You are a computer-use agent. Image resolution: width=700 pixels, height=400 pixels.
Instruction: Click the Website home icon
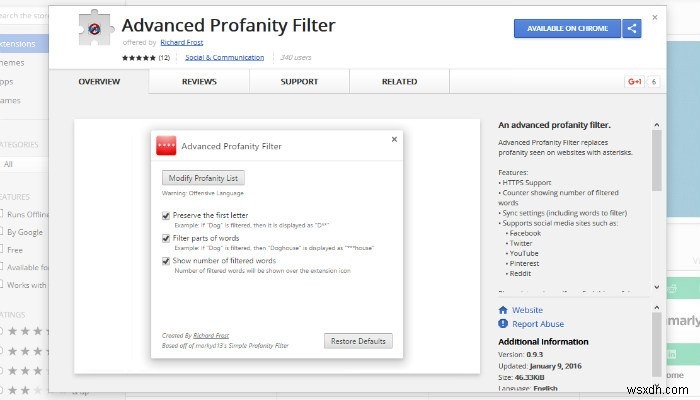pyautogui.click(x=503, y=310)
